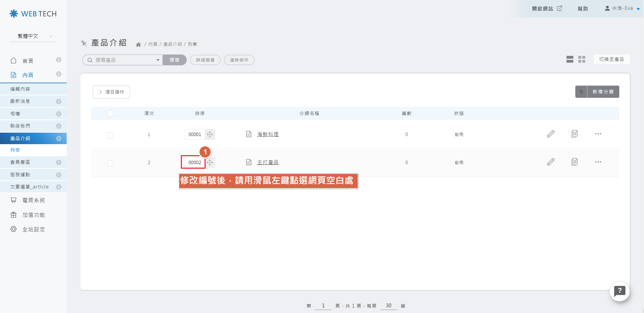Switch to list view layout
The width and height of the screenshot is (644, 313).
pos(570,60)
